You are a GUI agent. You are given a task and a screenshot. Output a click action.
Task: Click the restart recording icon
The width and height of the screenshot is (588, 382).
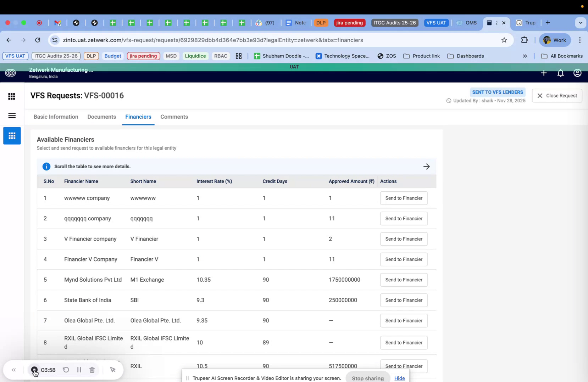66,370
